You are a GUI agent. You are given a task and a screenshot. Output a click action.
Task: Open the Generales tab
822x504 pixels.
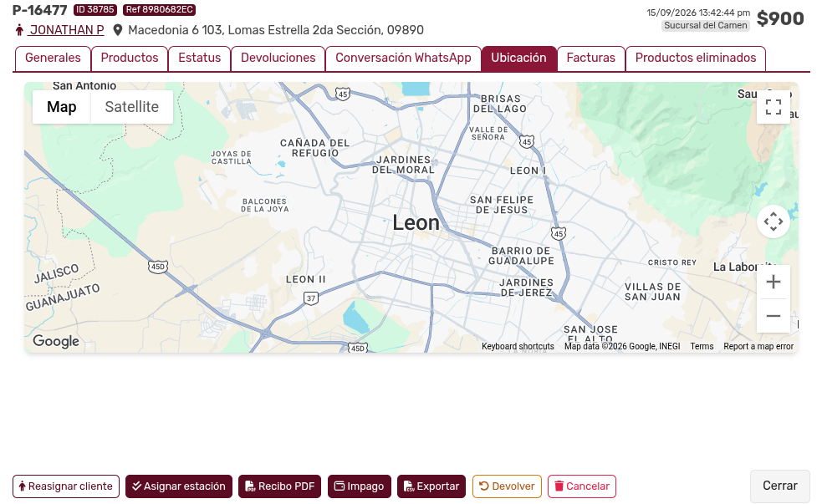coord(53,59)
